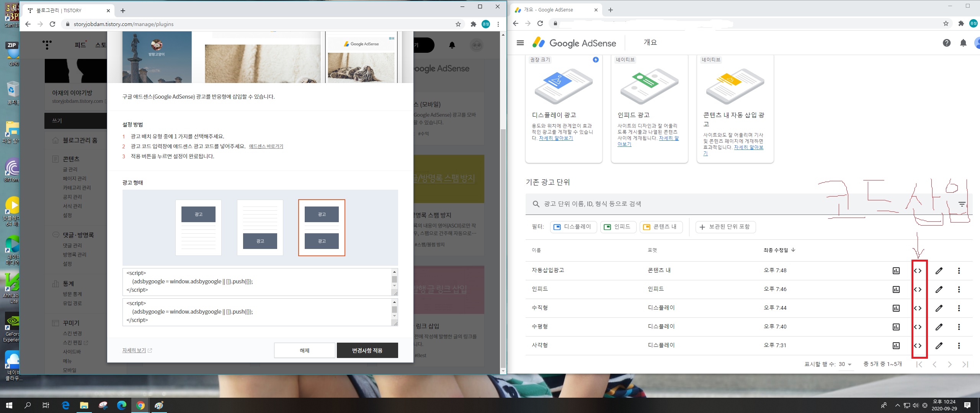The image size is (980, 413).
Task: Edit the 수직형 ad unit with pencil icon
Action: 939,308
